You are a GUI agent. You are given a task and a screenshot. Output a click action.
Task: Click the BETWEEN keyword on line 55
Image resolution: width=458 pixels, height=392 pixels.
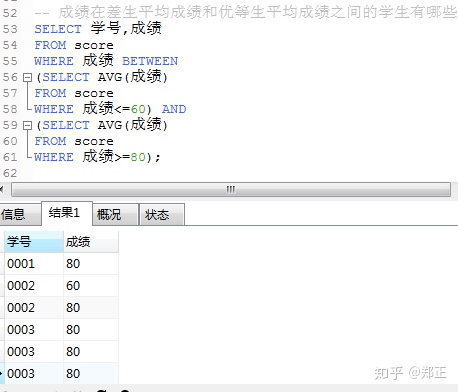[x=150, y=61]
